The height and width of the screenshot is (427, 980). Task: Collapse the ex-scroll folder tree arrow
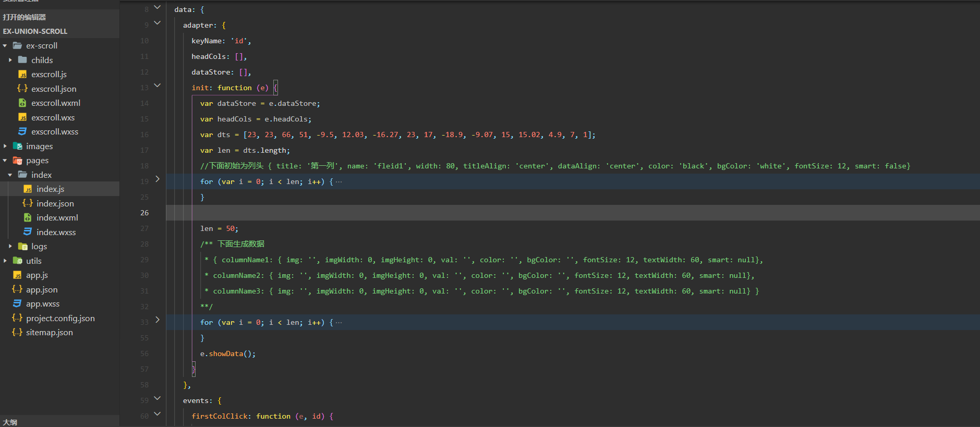(5, 46)
